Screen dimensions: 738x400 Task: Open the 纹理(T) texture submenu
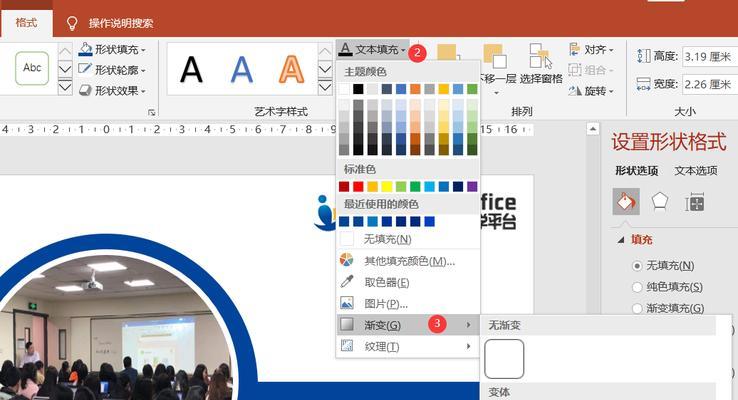(408, 346)
